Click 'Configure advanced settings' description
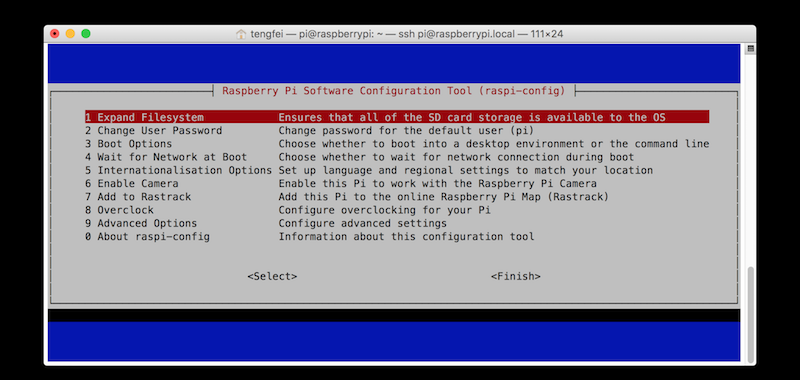Viewport: 800px width, 380px height. click(362, 223)
